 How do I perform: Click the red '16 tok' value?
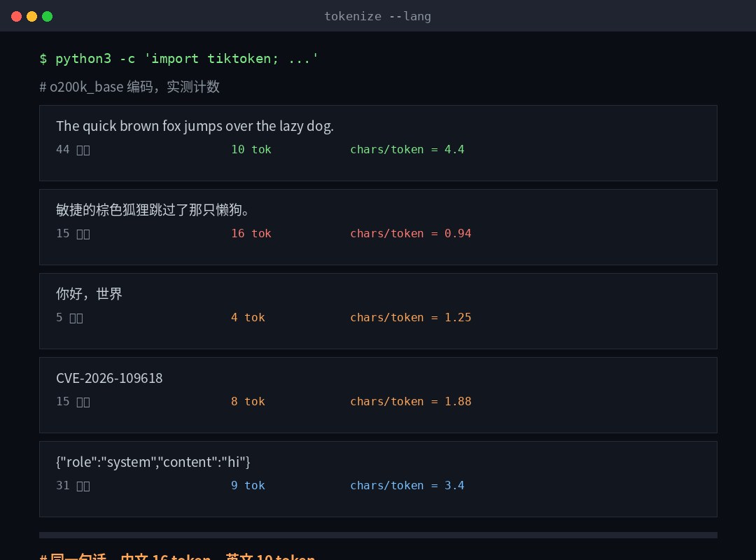click(x=251, y=234)
